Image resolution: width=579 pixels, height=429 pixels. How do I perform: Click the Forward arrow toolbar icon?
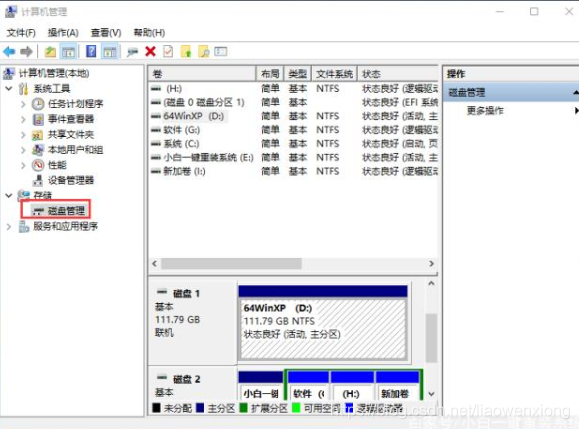pos(26,51)
